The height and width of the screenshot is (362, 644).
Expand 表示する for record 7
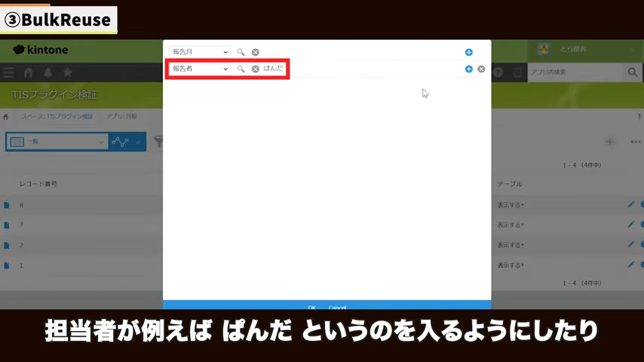(511, 225)
